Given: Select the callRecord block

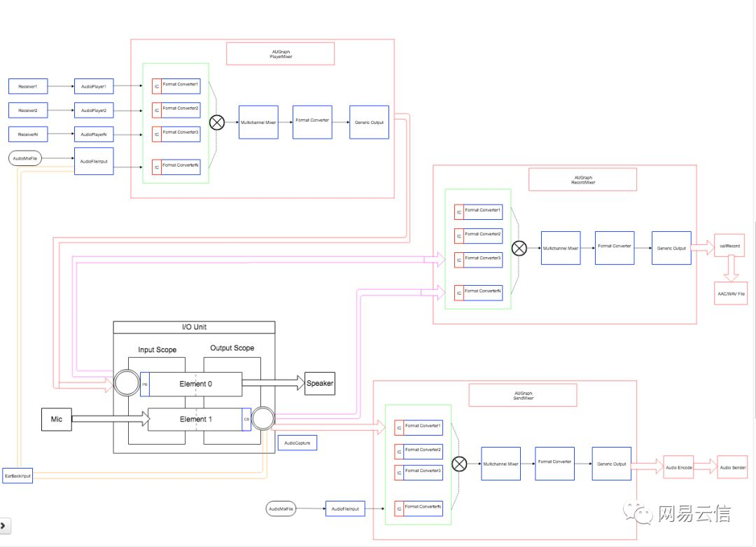Looking at the screenshot, I should pos(730,246).
